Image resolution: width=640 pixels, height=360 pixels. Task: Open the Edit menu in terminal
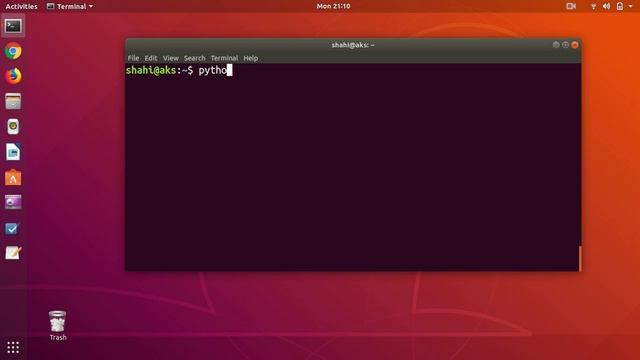(151, 58)
